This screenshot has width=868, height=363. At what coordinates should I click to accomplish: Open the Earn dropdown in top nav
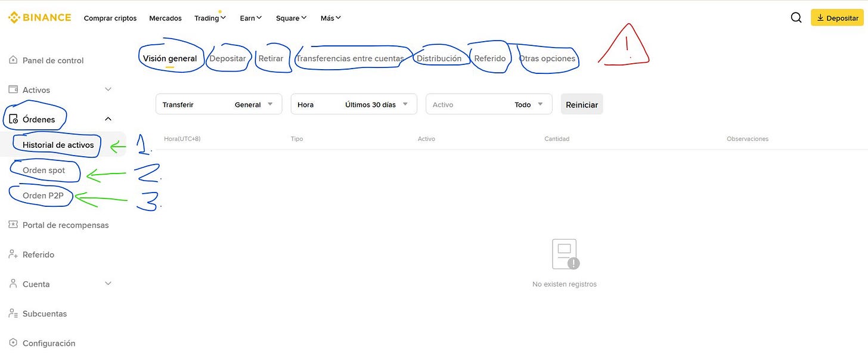251,18
